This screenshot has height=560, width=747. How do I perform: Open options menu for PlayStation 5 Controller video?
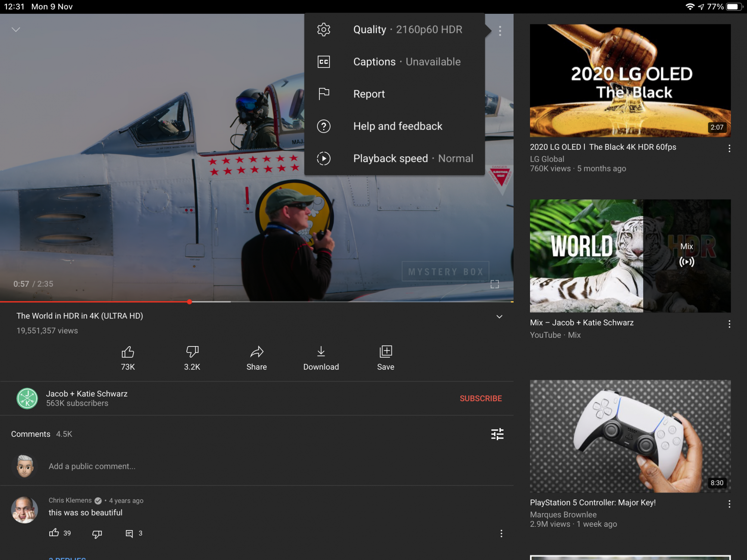(729, 504)
